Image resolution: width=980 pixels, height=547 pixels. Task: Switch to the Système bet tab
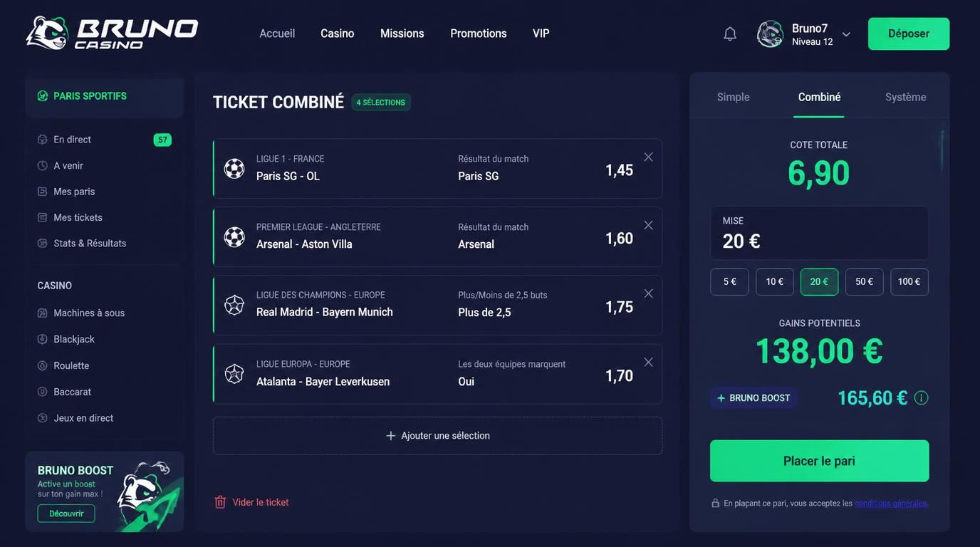(906, 97)
